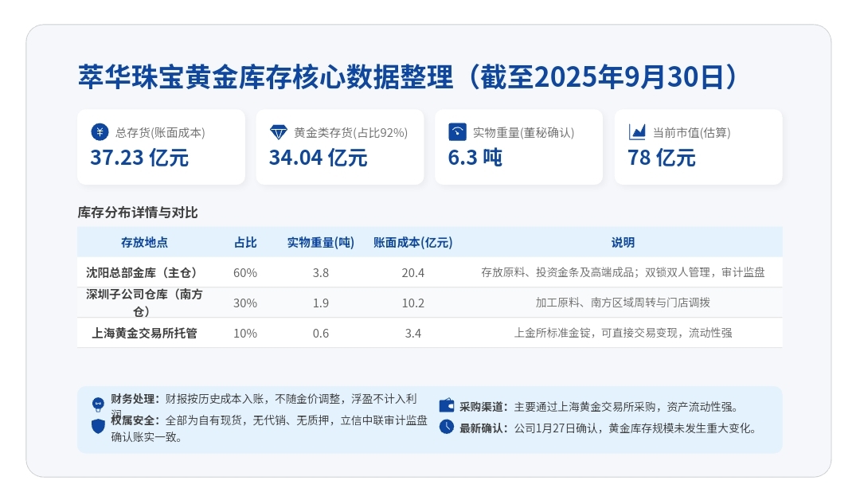Click the 34.04 亿元 gold inventory value
This screenshot has height=504, width=860.
tap(318, 158)
